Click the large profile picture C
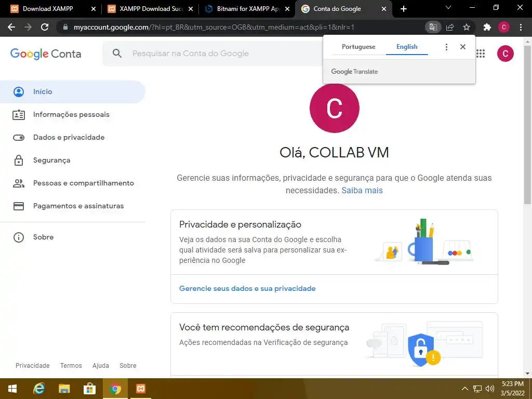Image resolution: width=532 pixels, height=399 pixels. tap(334, 108)
